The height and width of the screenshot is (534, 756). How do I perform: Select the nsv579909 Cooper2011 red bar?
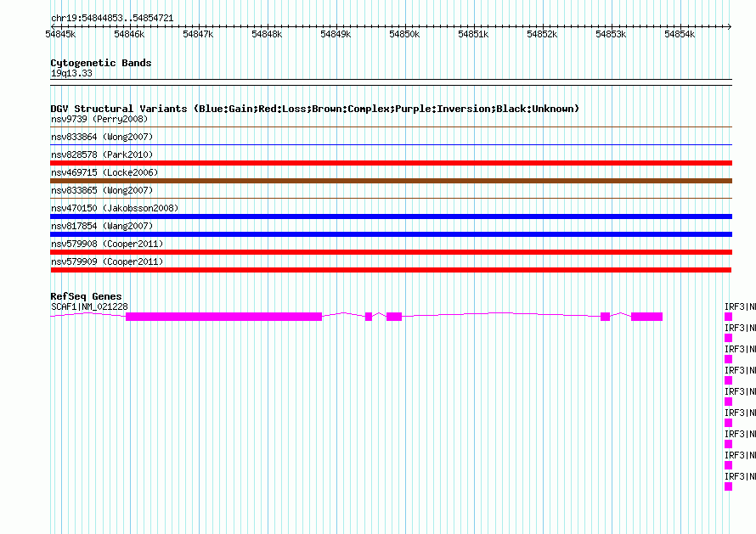click(391, 270)
